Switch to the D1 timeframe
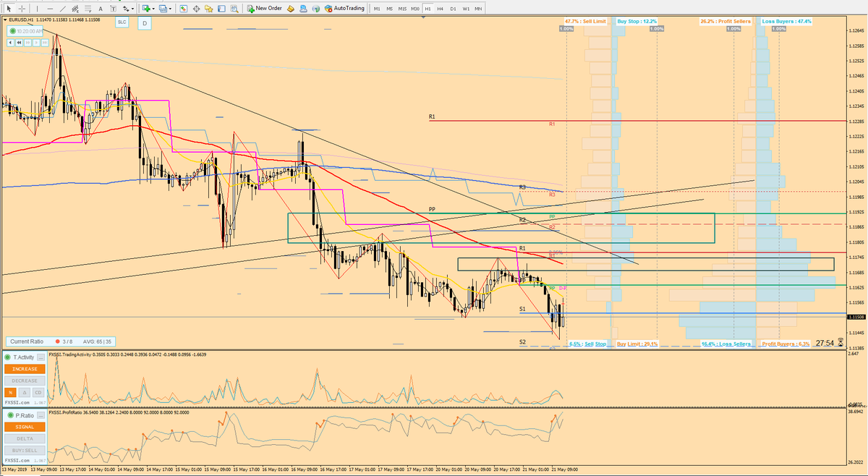 [453, 9]
